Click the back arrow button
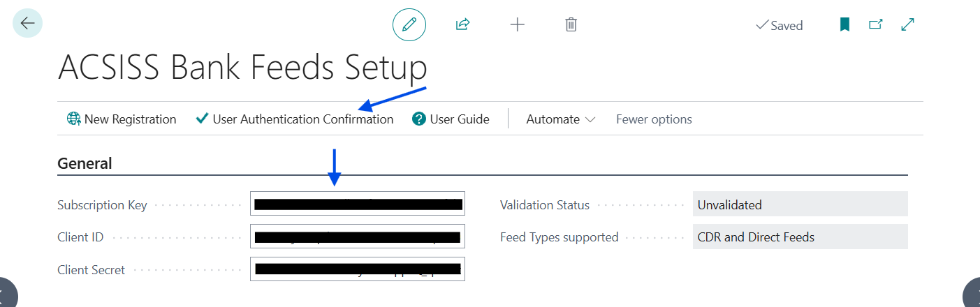The height and width of the screenshot is (307, 980). [27, 23]
